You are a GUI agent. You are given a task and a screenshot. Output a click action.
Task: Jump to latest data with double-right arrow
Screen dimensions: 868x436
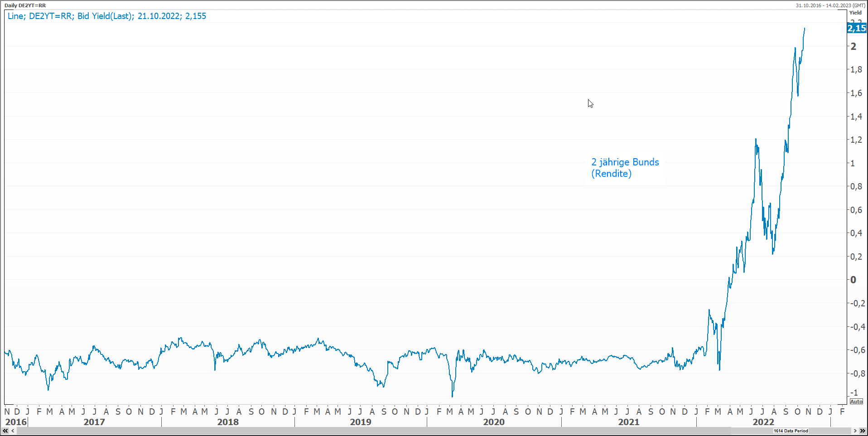863,431
